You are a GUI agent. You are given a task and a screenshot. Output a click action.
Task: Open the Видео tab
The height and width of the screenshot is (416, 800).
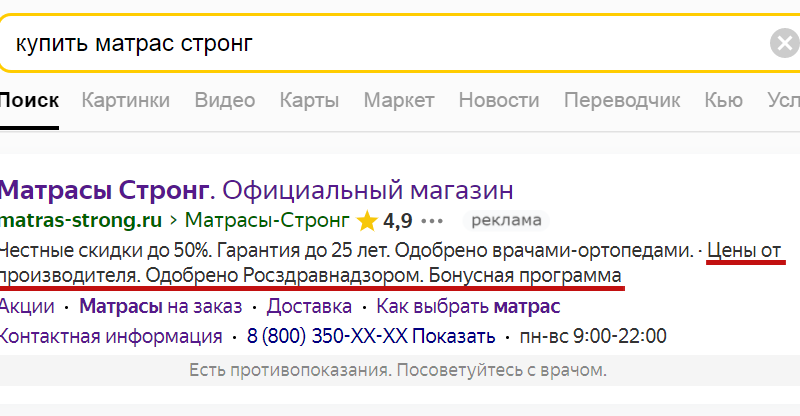click(224, 100)
